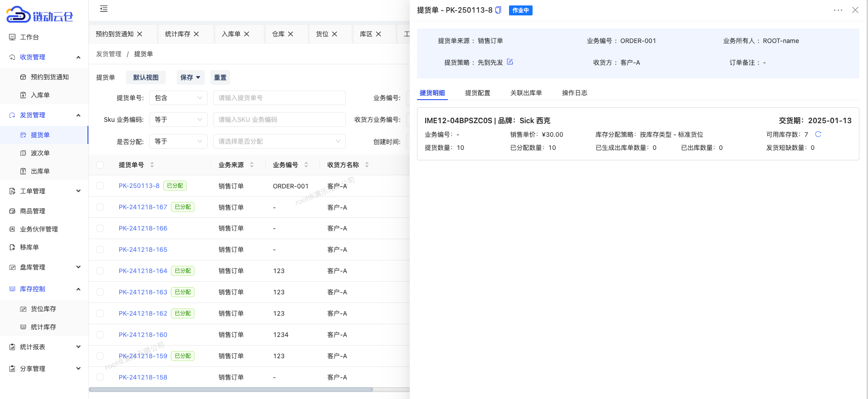The height and width of the screenshot is (399, 868).
Task: Open the three-dot more options menu
Action: tap(838, 10)
